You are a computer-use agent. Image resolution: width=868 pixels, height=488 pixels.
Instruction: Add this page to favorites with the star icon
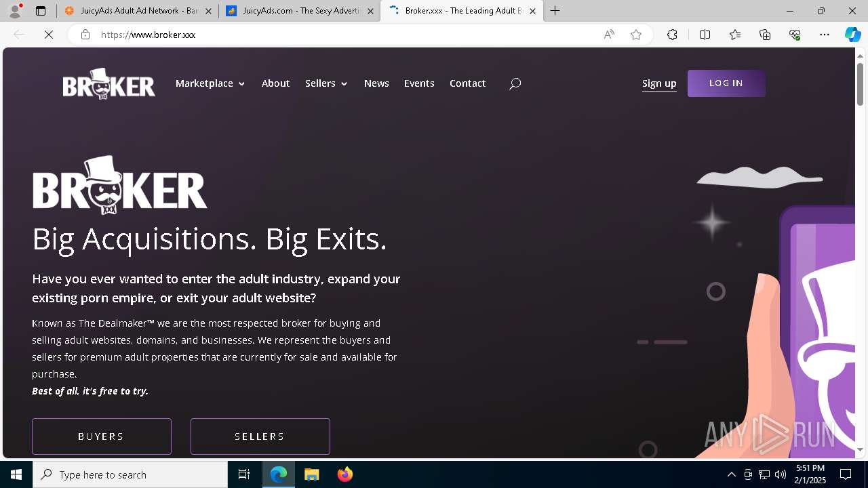point(636,35)
